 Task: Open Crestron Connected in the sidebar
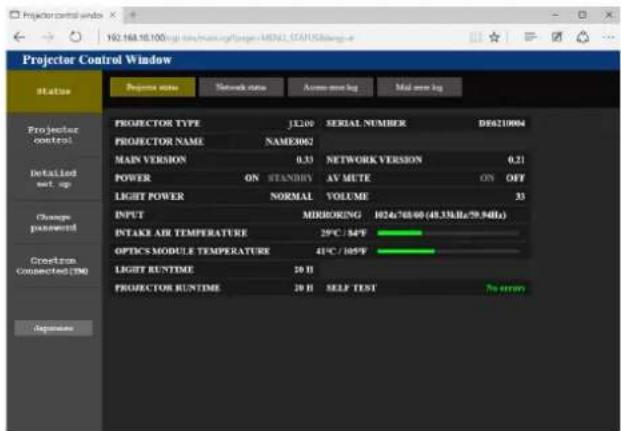click(53, 266)
